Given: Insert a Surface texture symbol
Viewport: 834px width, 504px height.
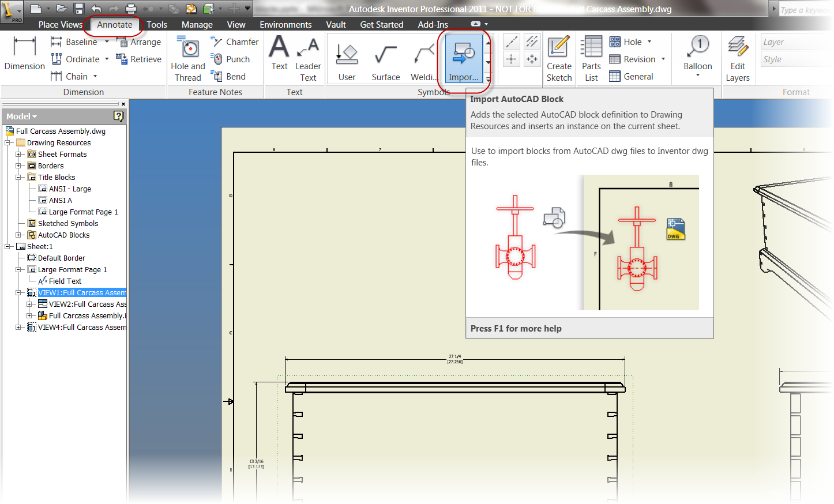Looking at the screenshot, I should 386,61.
